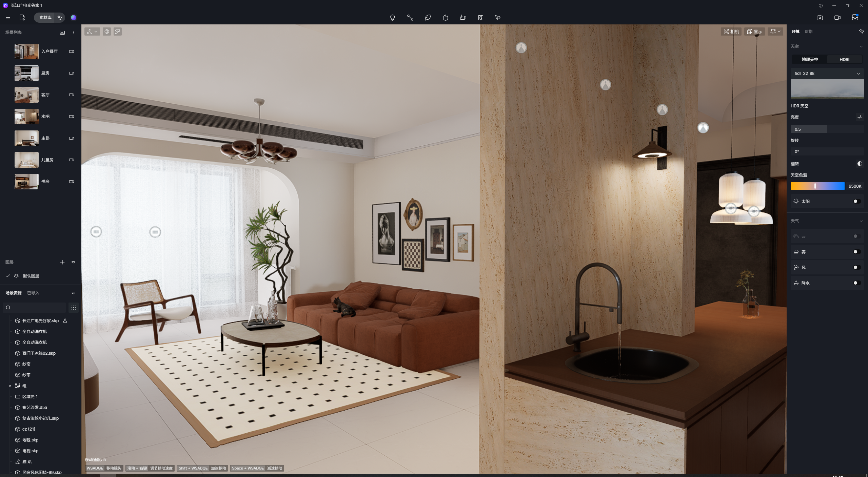Turn on the 雾 fog toggle
The height and width of the screenshot is (477, 868).
856,252
